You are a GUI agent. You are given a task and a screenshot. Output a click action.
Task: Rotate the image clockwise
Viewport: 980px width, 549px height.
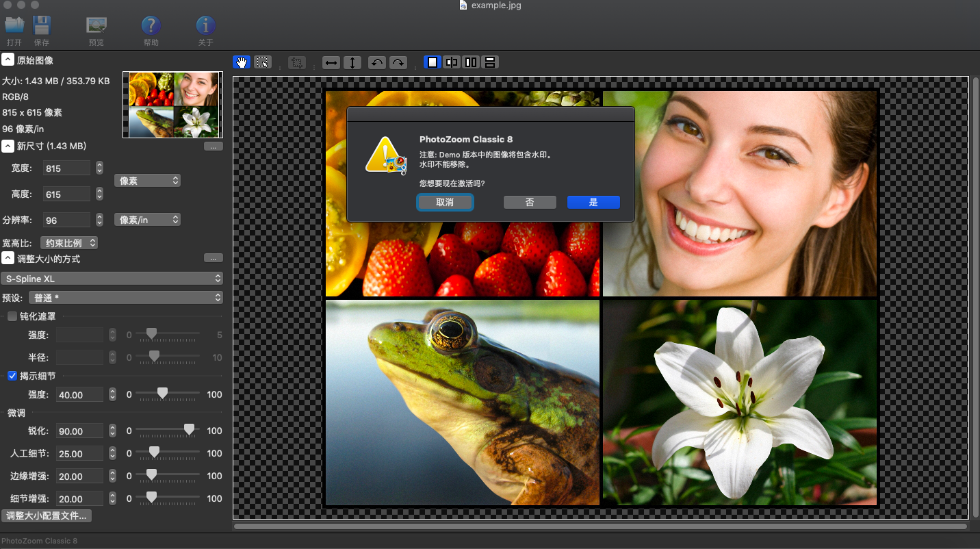(398, 62)
